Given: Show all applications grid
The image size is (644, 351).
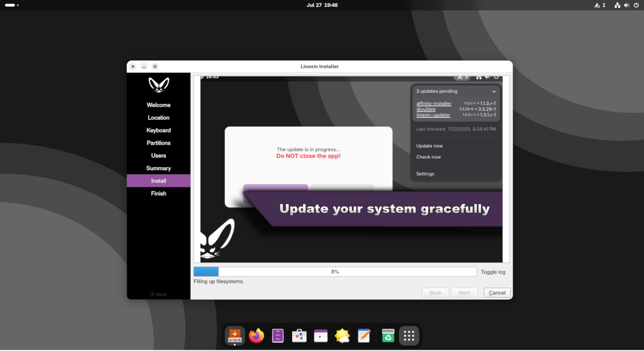Looking at the screenshot, I should click(409, 336).
